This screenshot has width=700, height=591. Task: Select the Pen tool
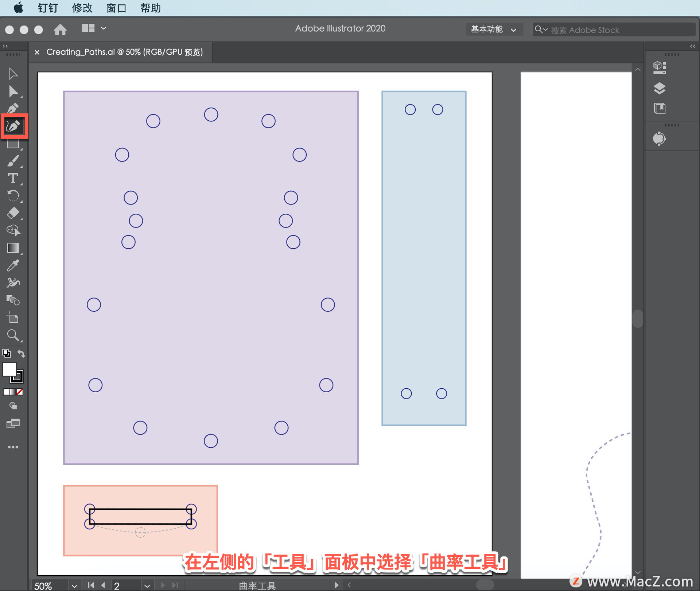point(13,108)
